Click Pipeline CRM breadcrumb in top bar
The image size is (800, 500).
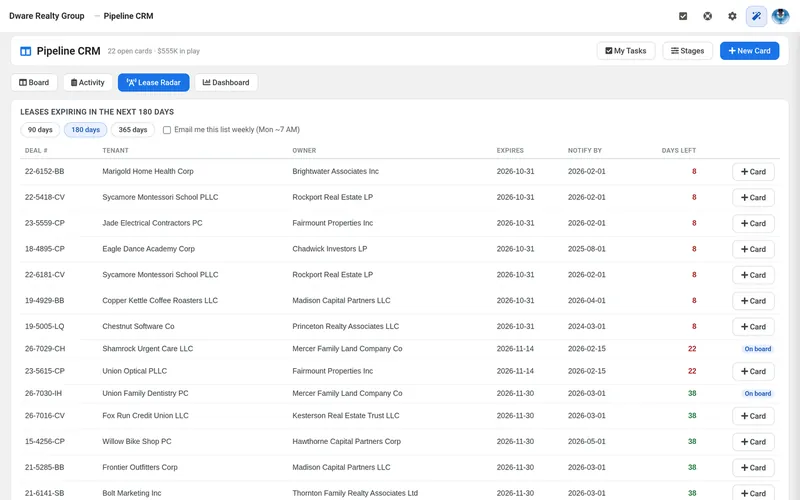point(128,16)
